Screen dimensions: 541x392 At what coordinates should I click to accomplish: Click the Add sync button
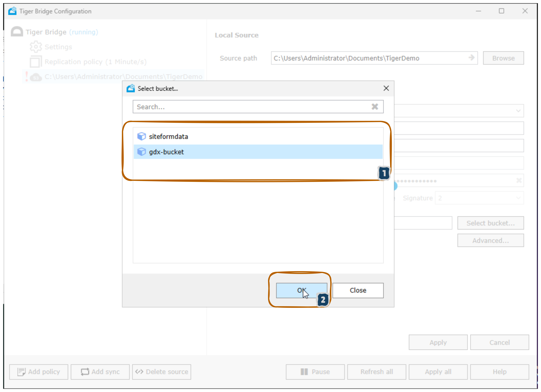point(100,372)
